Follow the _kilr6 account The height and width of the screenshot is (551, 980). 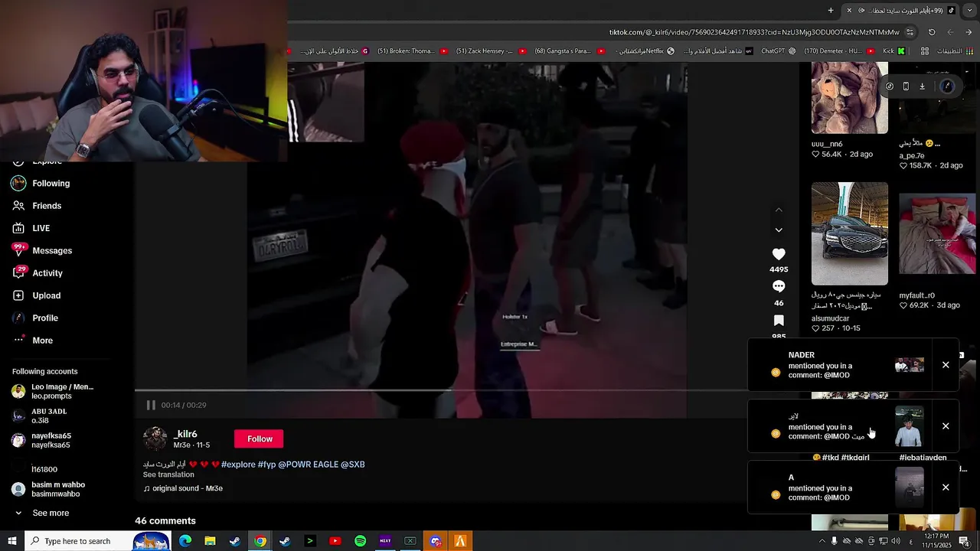point(260,439)
